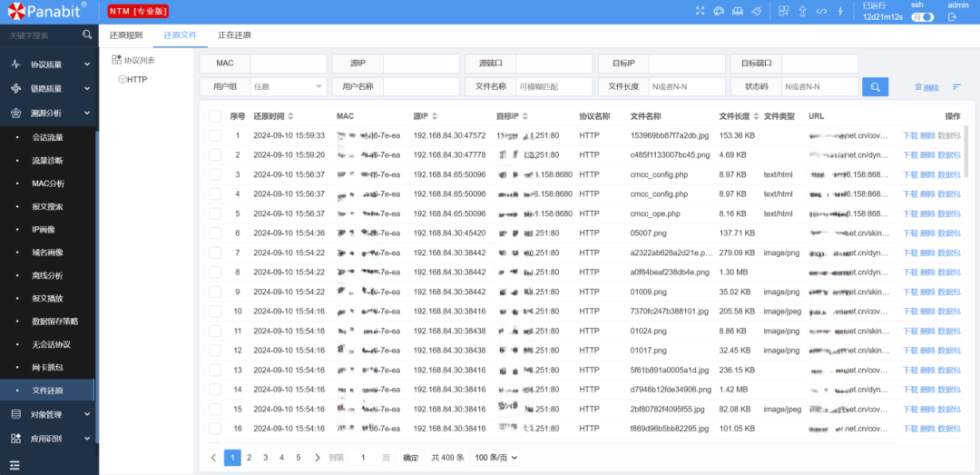Expand the 对象管理 sidebar section
980x475 pixels.
[x=87, y=414]
